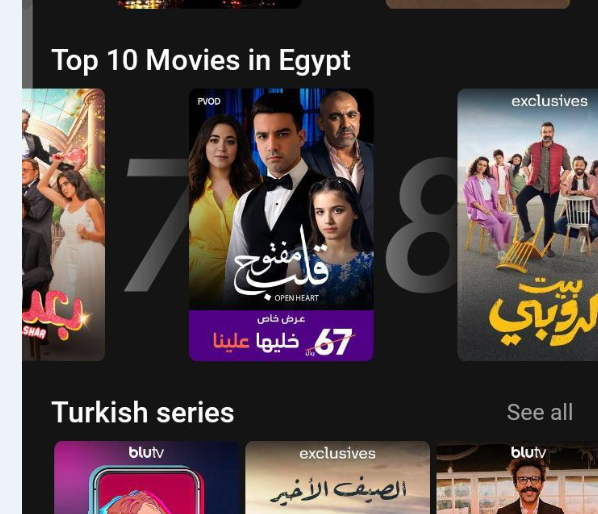This screenshot has height=514, width=598.
Task: Click the Top 10 Movies in Egypt heading
Action: (201, 60)
